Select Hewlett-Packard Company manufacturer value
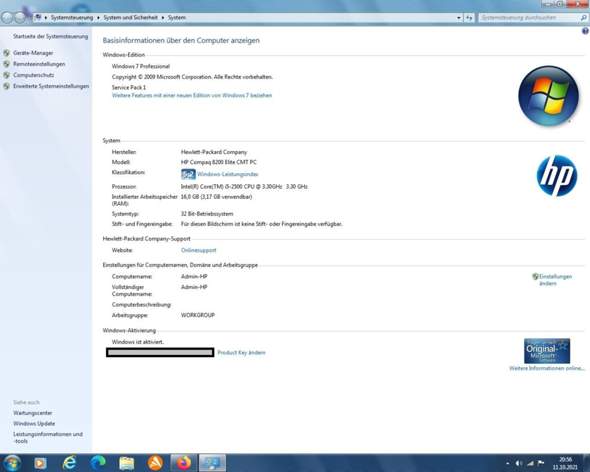Screen dimensions: 590x472 (214, 152)
